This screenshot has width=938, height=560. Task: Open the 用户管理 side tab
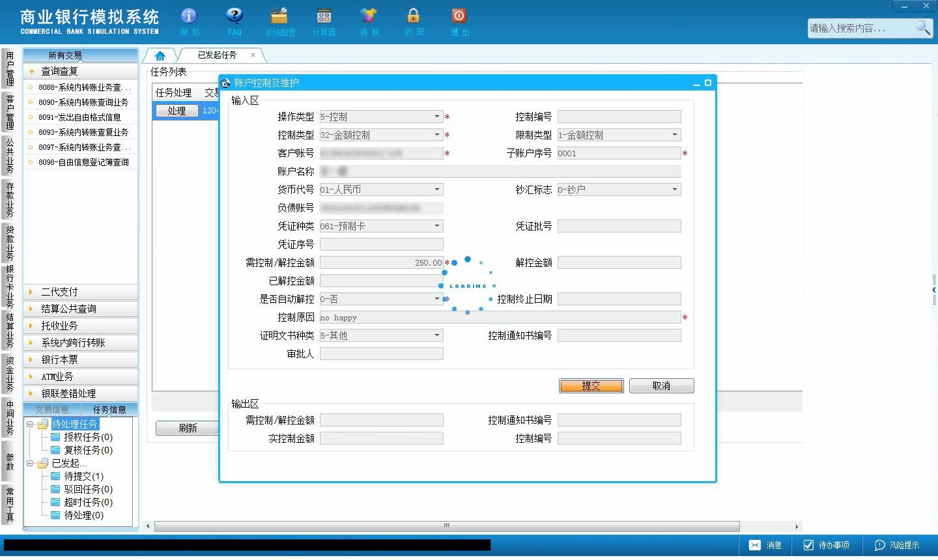(x=10, y=68)
